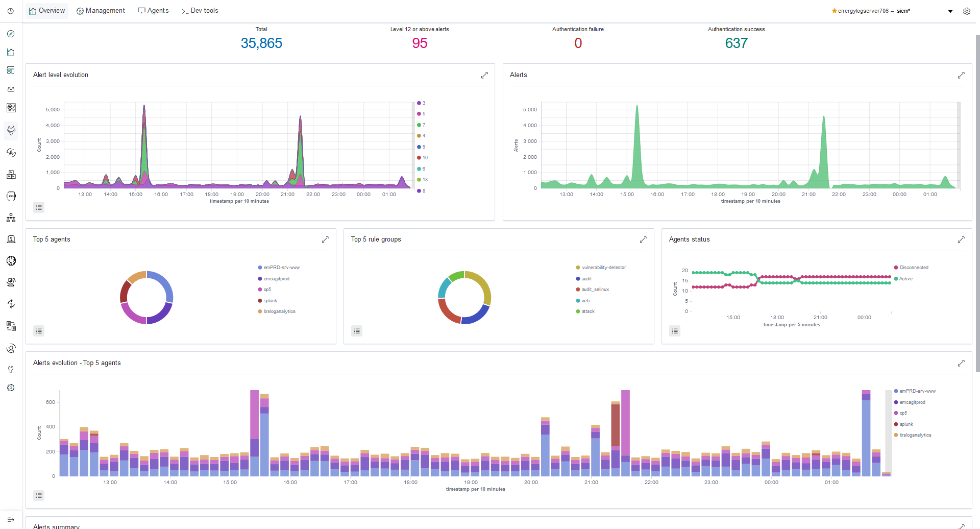The image size is (980, 529).
Task: Click the page vertical scrollbar
Action: point(977,203)
